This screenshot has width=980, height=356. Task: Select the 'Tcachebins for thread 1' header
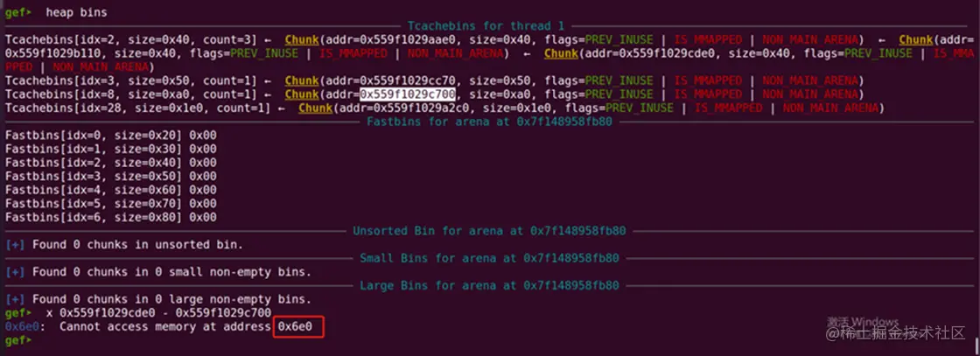[x=486, y=25]
